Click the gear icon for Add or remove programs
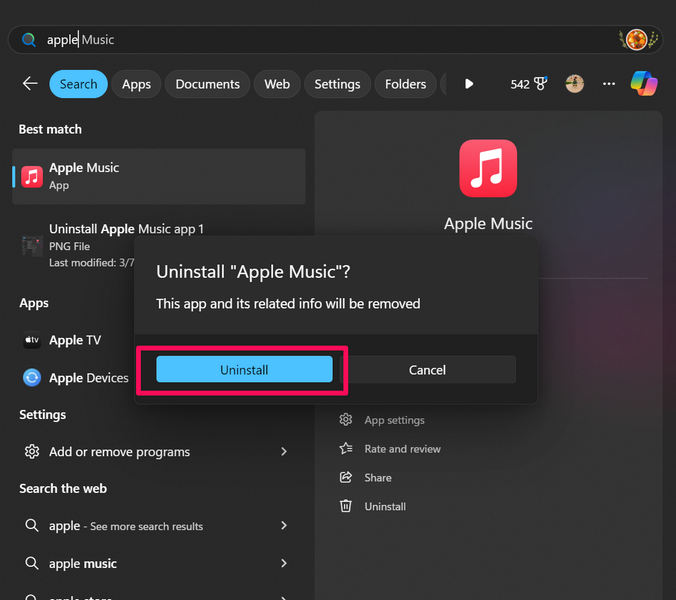This screenshot has width=676, height=600. pyautogui.click(x=32, y=452)
